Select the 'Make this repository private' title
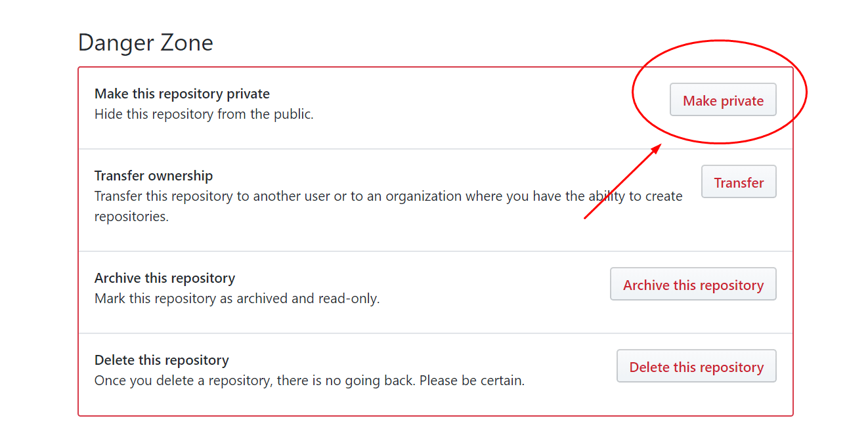868x435 pixels. click(182, 94)
